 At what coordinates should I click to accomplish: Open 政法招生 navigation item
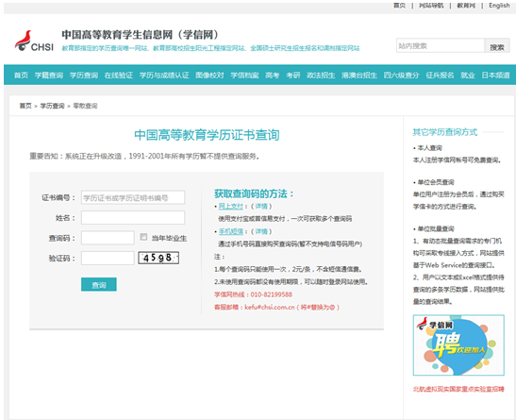(x=321, y=76)
